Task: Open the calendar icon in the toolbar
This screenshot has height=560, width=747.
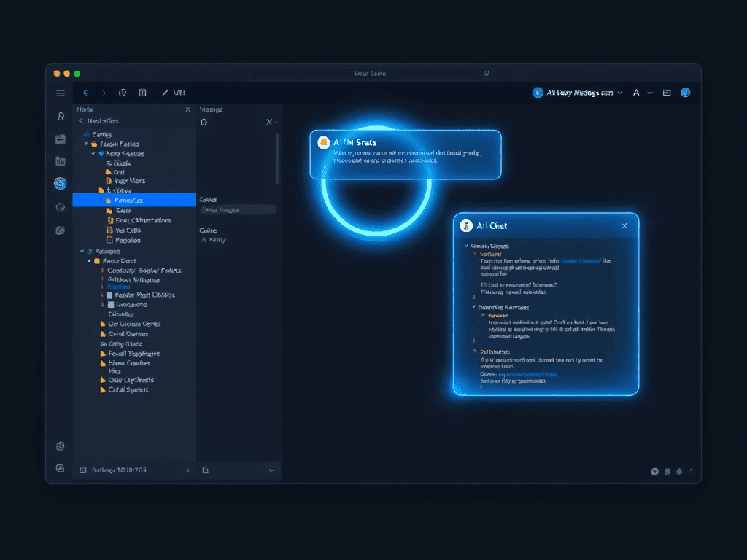Action: tap(143, 93)
